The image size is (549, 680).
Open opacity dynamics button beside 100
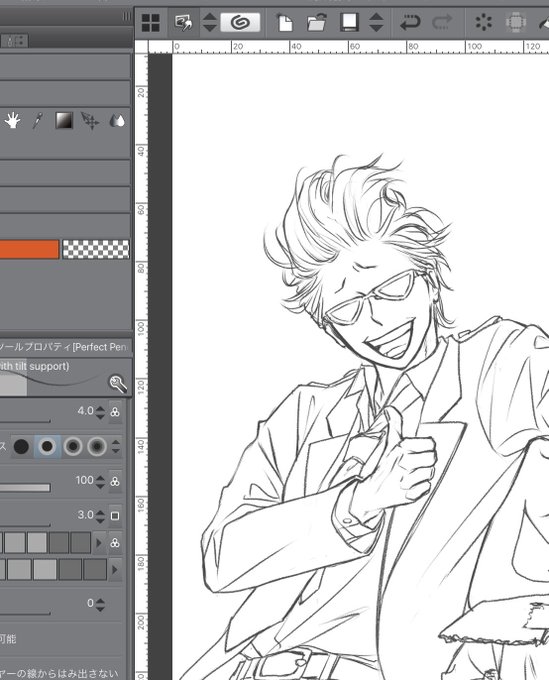pos(115,481)
